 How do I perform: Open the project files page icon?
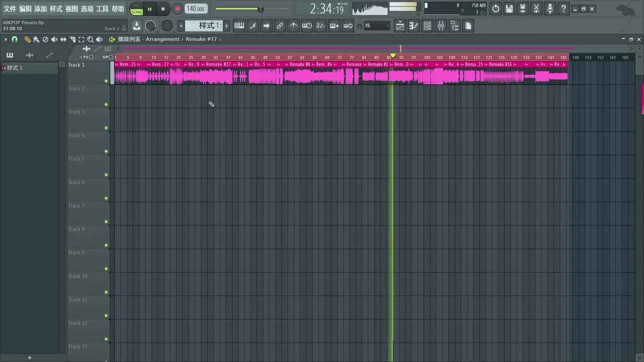[x=468, y=26]
